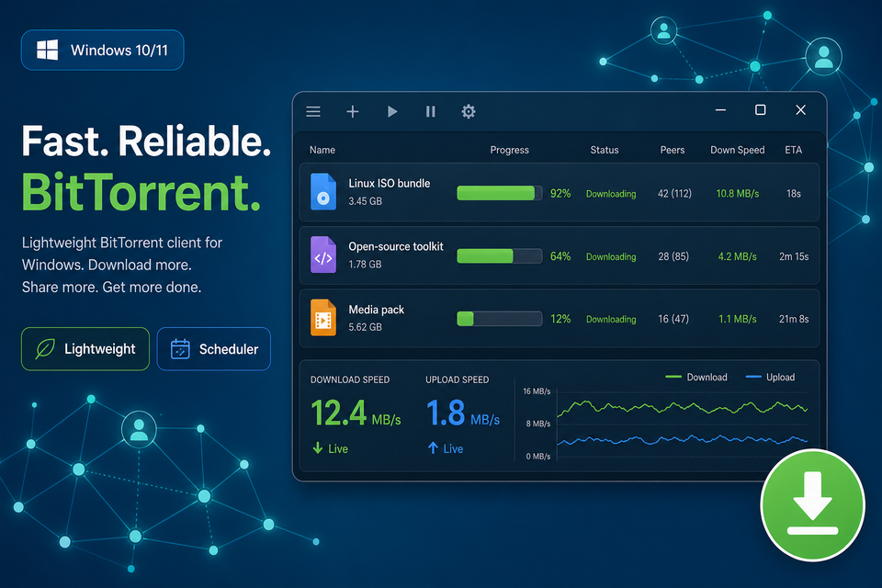Click the 3.45 GB file size
Image resolution: width=882 pixels, height=588 pixels.
pos(365,201)
